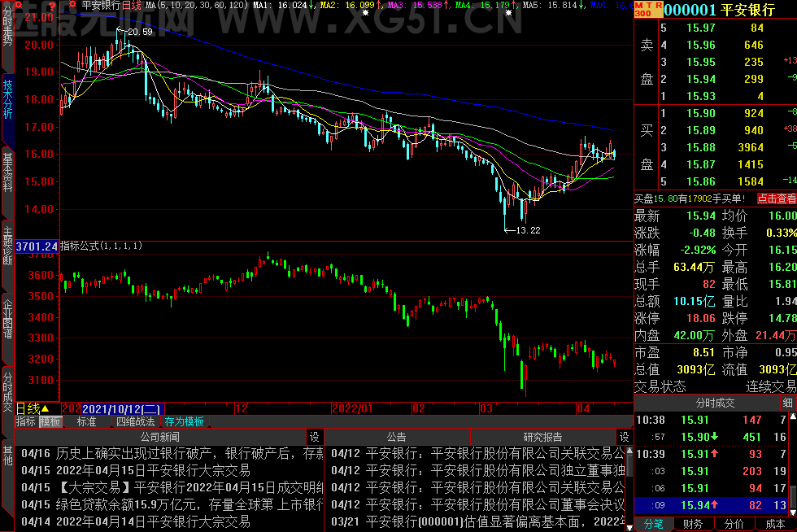Open settings 设 beside 研究报告
Image resolution: width=797 pixels, height=532 pixels.
pyautogui.click(x=625, y=437)
